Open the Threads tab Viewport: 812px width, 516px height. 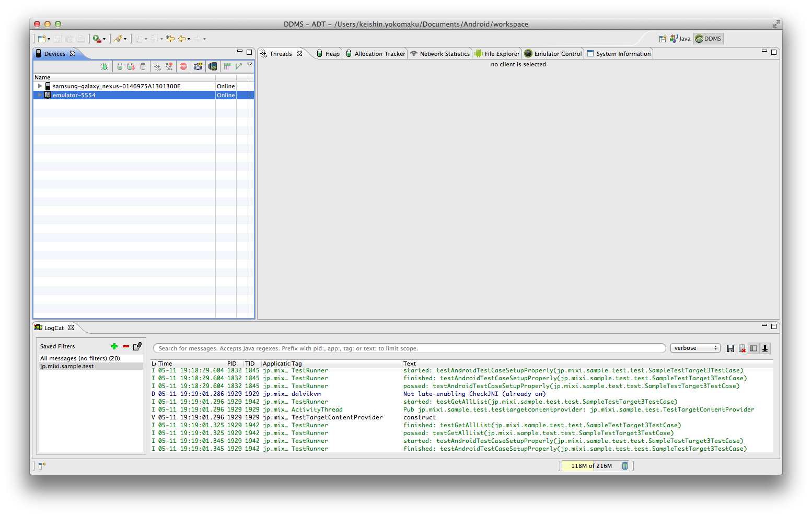click(x=281, y=54)
